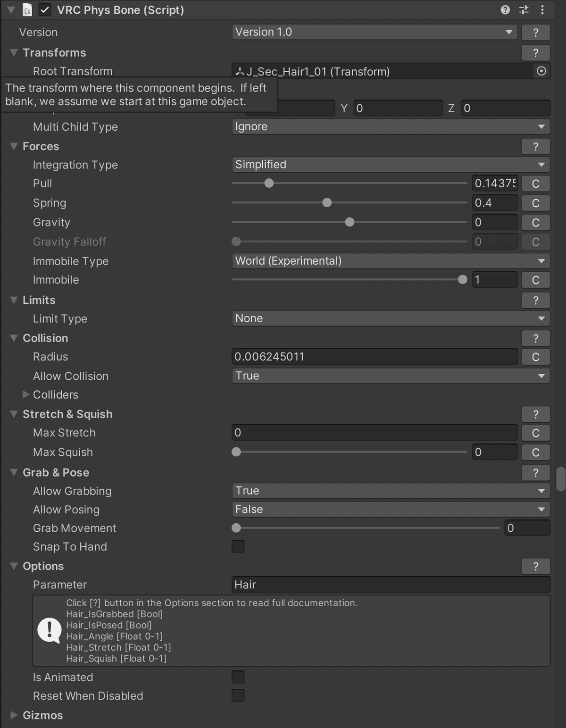Open Allow Posing dropdown
The height and width of the screenshot is (728, 566).
[391, 509]
